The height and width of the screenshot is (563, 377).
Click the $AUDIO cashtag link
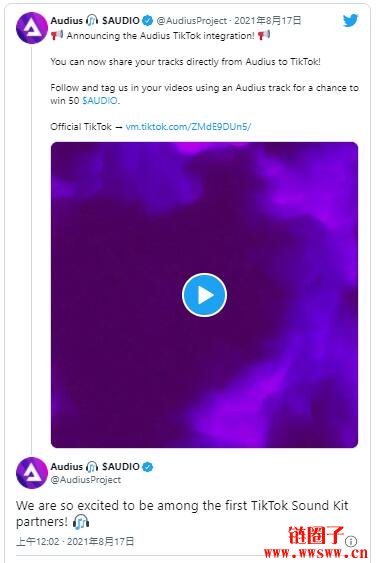(100, 101)
